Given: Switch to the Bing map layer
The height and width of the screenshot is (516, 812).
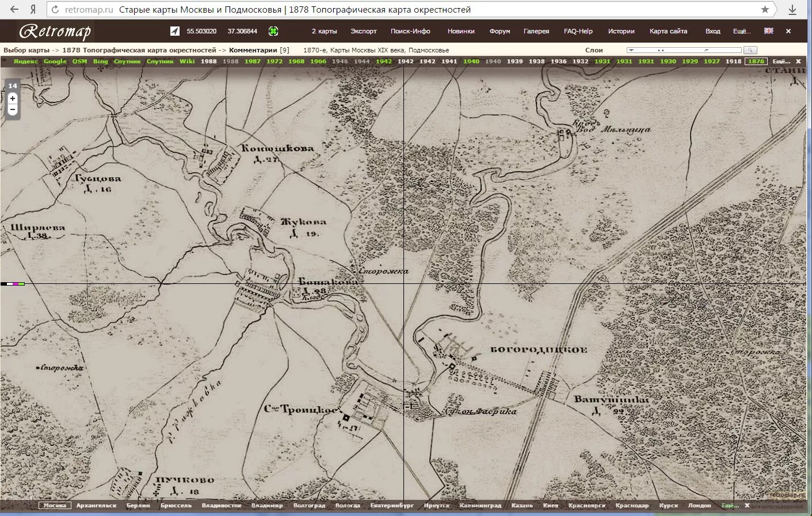Looking at the screenshot, I should click(x=101, y=61).
